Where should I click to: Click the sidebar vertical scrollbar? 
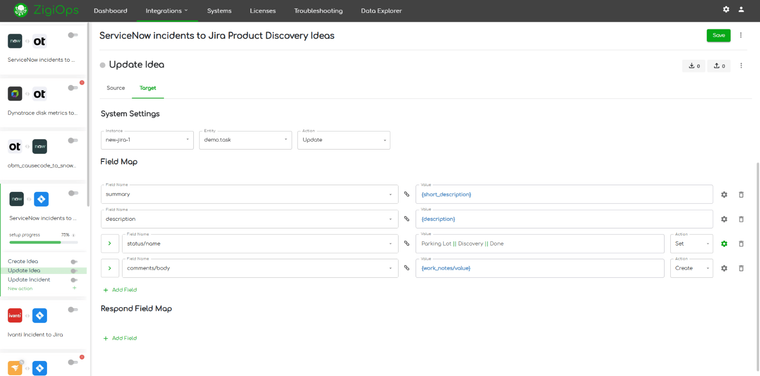click(88, 114)
